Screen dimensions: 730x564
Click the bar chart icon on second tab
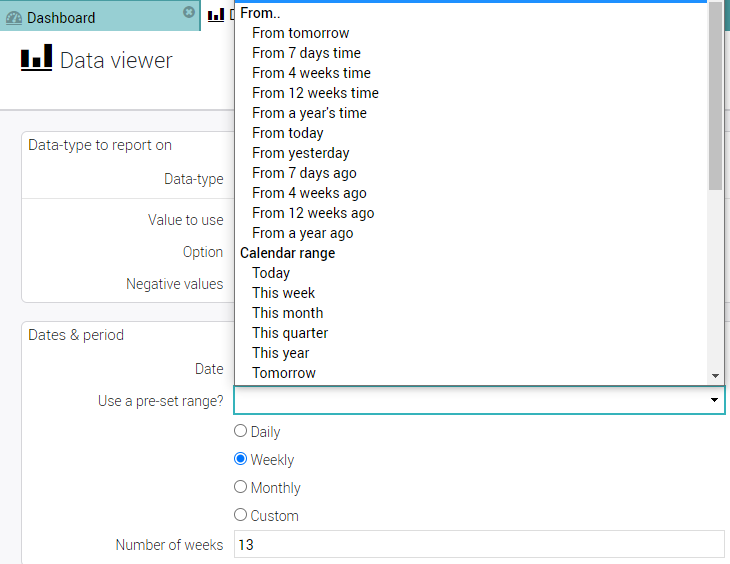click(x=216, y=15)
